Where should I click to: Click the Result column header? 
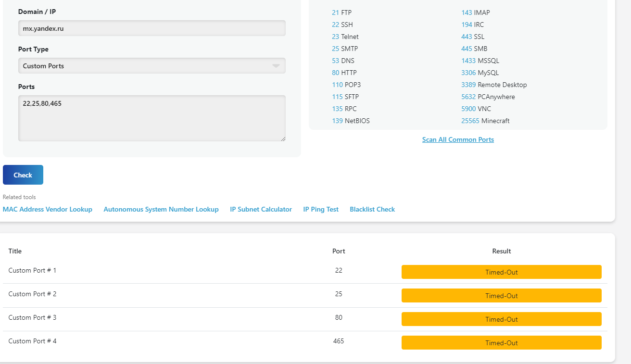[502, 251]
